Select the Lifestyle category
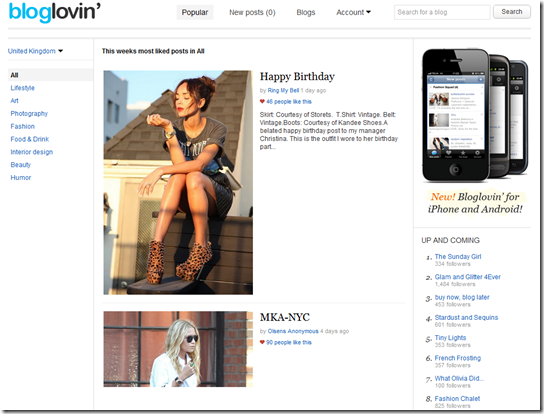The width and height of the screenshot is (544, 414). coord(23,88)
